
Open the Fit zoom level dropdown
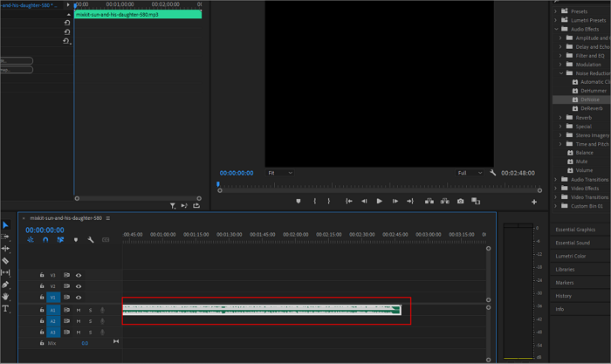click(280, 173)
